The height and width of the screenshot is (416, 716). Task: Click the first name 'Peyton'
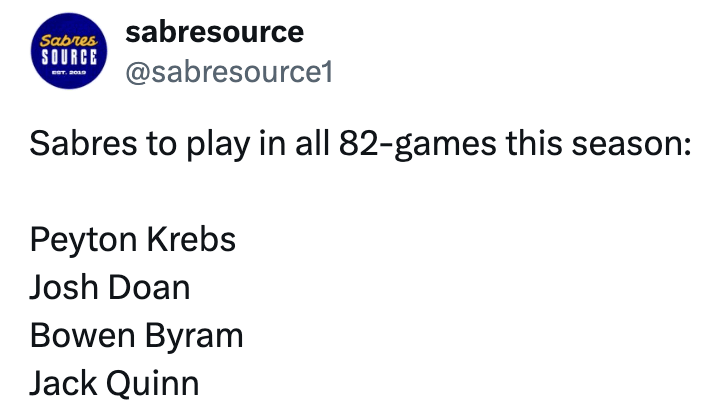tap(83, 241)
